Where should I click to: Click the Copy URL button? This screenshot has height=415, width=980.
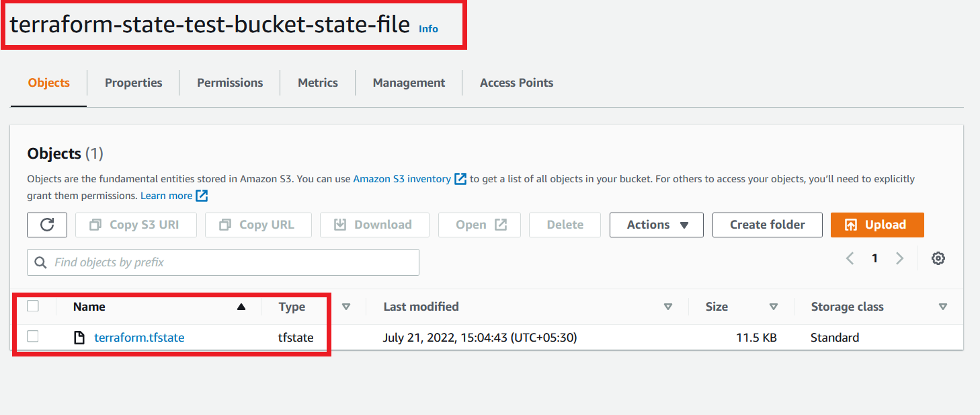click(258, 225)
